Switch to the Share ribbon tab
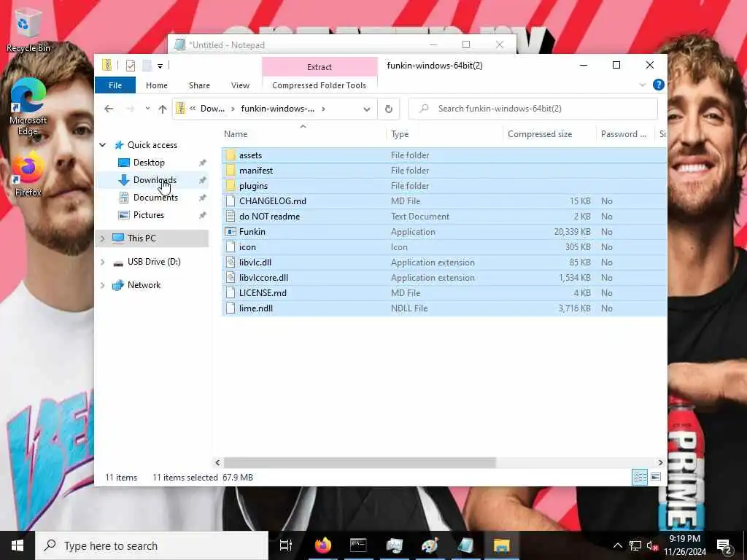Viewport: 747px width, 560px height. tap(199, 85)
